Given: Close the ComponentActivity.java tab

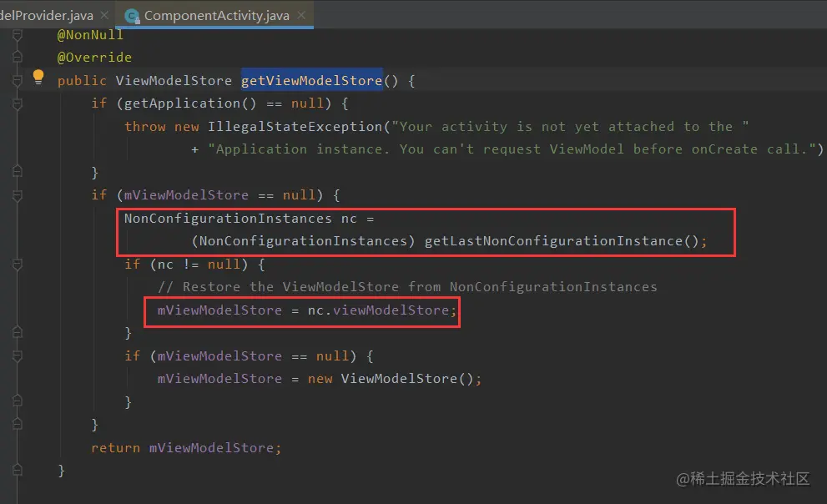Looking at the screenshot, I should click(x=301, y=15).
